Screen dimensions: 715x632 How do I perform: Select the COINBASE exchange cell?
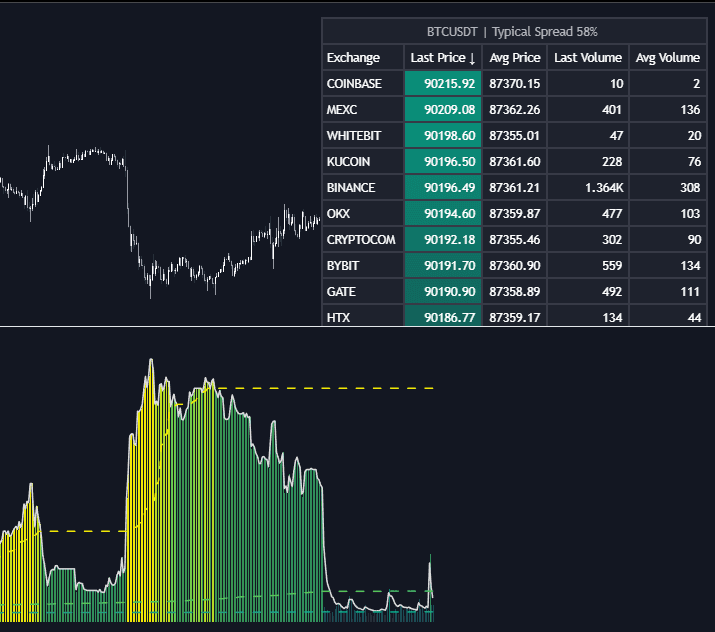(x=363, y=83)
